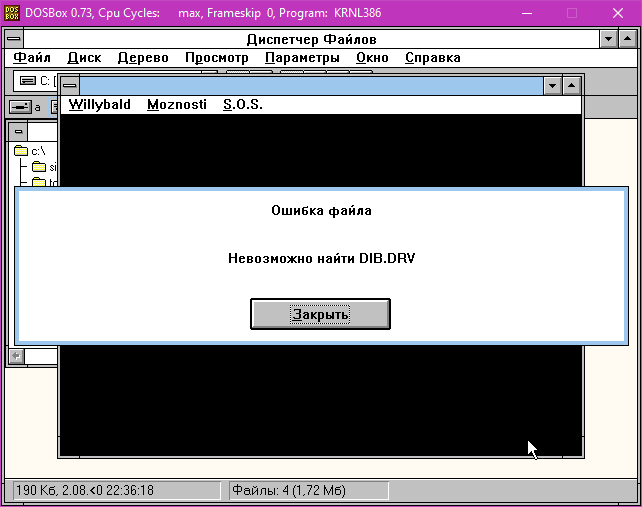
Task: Open the Moznosti menu
Action: click(177, 105)
